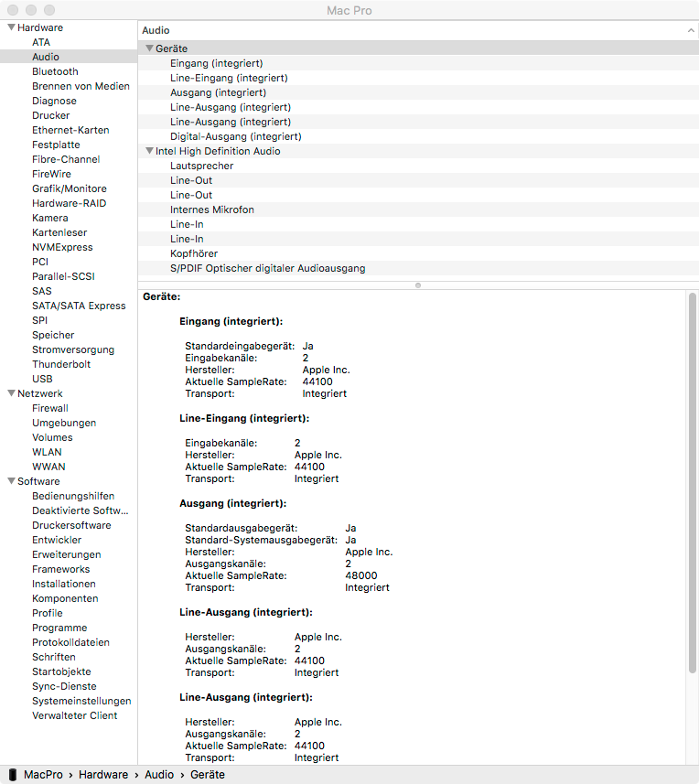Open Brennen von Medien category
Image resolution: width=699 pixels, height=784 pixels.
81,86
